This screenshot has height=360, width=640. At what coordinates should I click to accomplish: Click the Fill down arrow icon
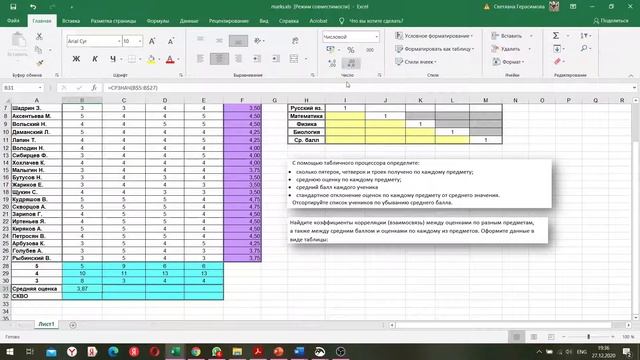point(557,49)
